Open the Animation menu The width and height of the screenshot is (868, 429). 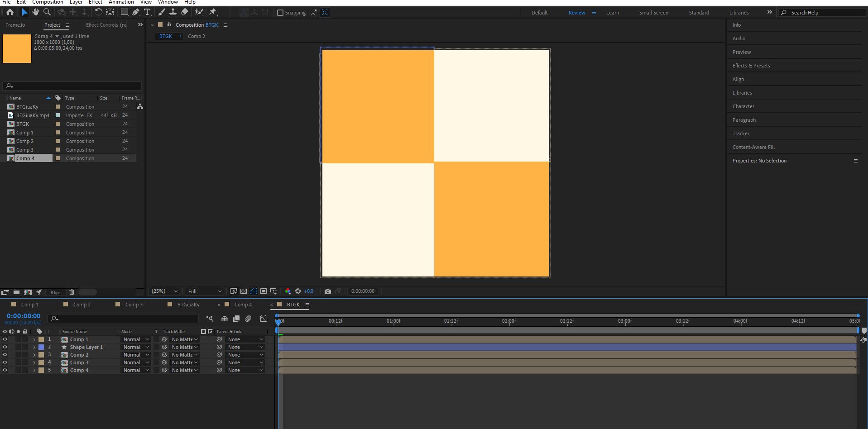pos(121,2)
